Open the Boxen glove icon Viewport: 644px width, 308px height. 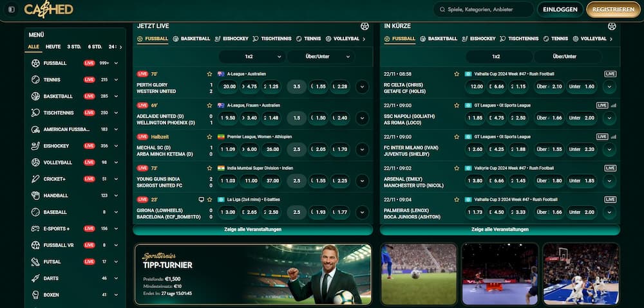pyautogui.click(x=35, y=294)
